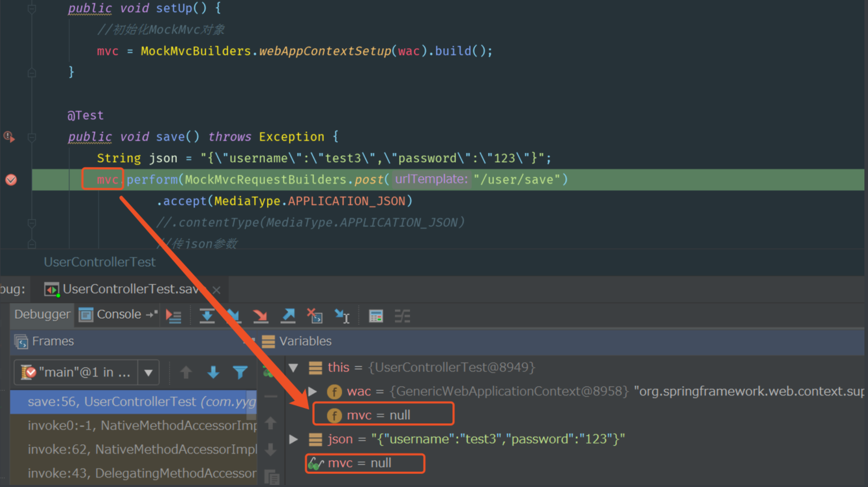
Task: Switch to the Debugger tab
Action: coord(42,314)
